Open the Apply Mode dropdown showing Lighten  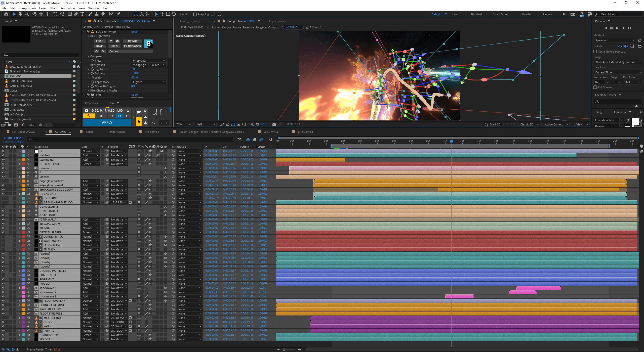[x=149, y=82]
